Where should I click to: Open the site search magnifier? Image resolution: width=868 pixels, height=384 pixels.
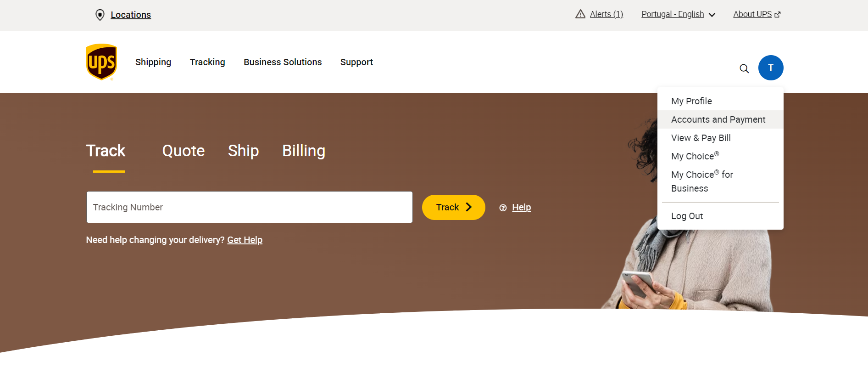coord(744,68)
